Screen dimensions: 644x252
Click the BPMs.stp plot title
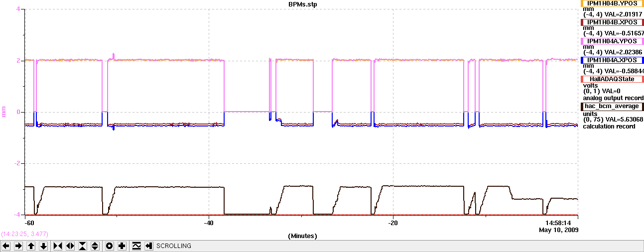click(x=302, y=4)
